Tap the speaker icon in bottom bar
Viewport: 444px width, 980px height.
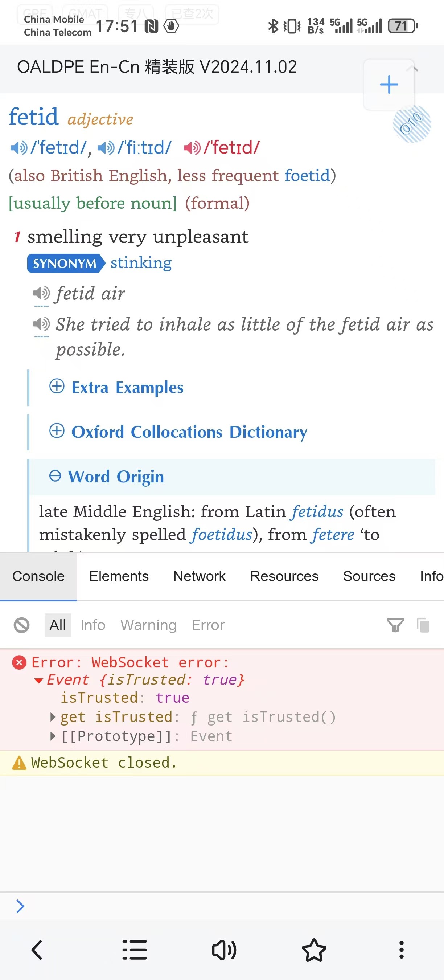pos(224,950)
